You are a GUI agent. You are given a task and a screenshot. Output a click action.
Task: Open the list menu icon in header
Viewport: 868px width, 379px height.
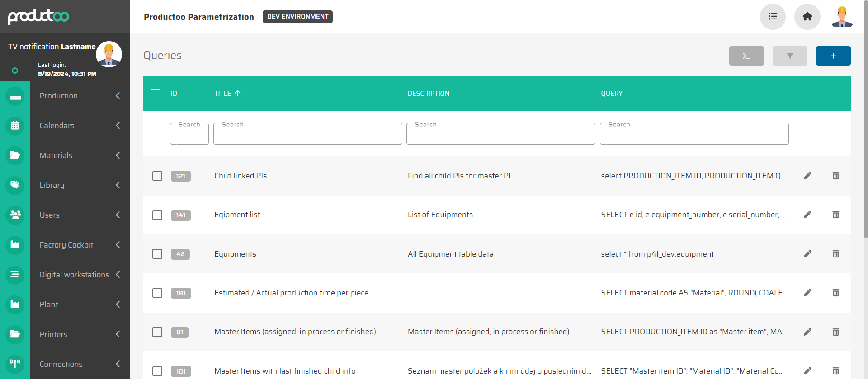pos(773,17)
